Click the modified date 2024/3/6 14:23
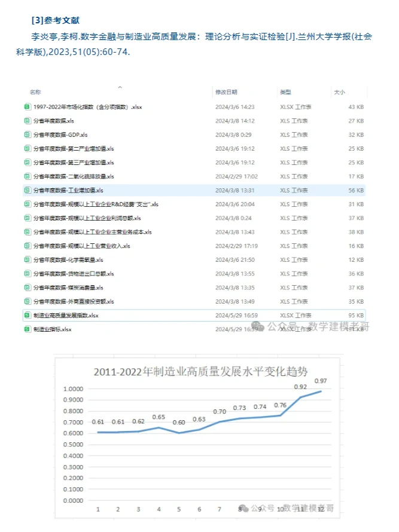This screenshot has height=532, width=399. pos(234,107)
